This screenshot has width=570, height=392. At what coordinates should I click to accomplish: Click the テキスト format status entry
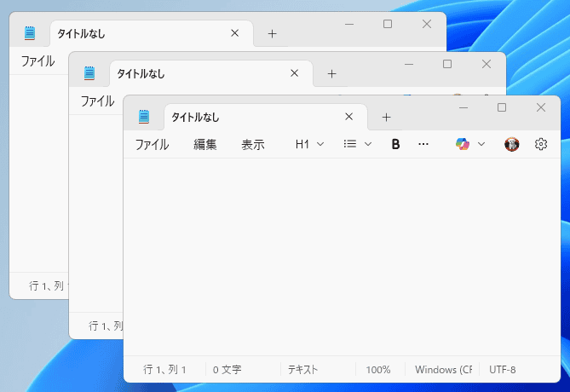point(303,370)
